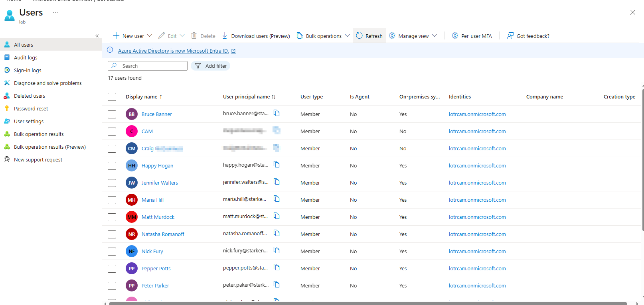This screenshot has width=644, height=305.
Task: Expand the Edit dropdown chevron
Action: point(182,35)
